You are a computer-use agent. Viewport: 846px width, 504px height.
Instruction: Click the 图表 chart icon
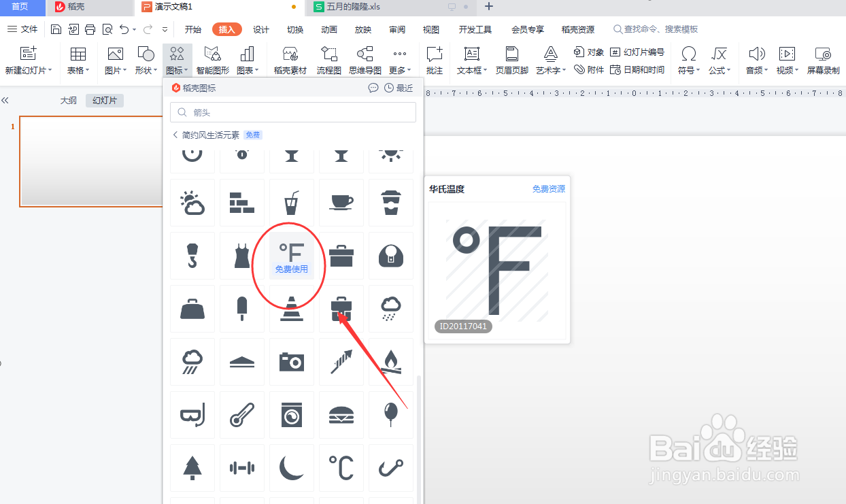tap(246, 54)
